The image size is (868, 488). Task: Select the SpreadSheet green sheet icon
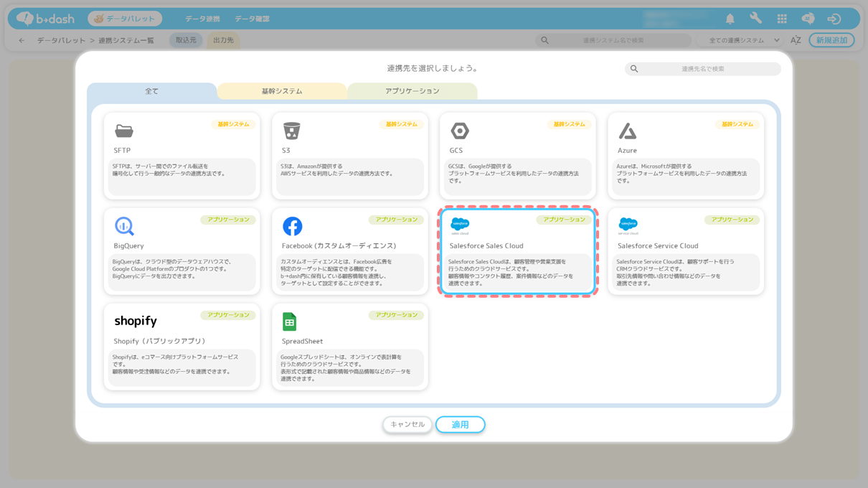pos(290,322)
